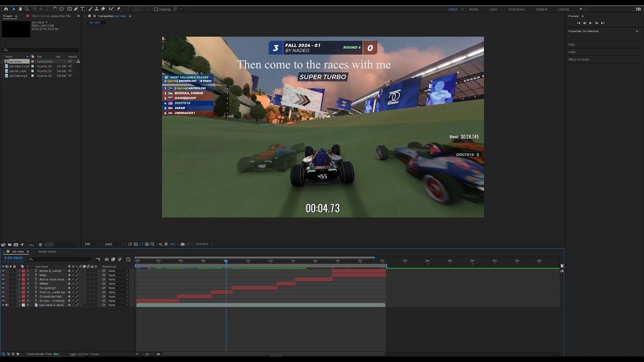Hide the 'Adobe A...oshop' text layer
The height and width of the screenshot is (362, 644).
point(3,271)
